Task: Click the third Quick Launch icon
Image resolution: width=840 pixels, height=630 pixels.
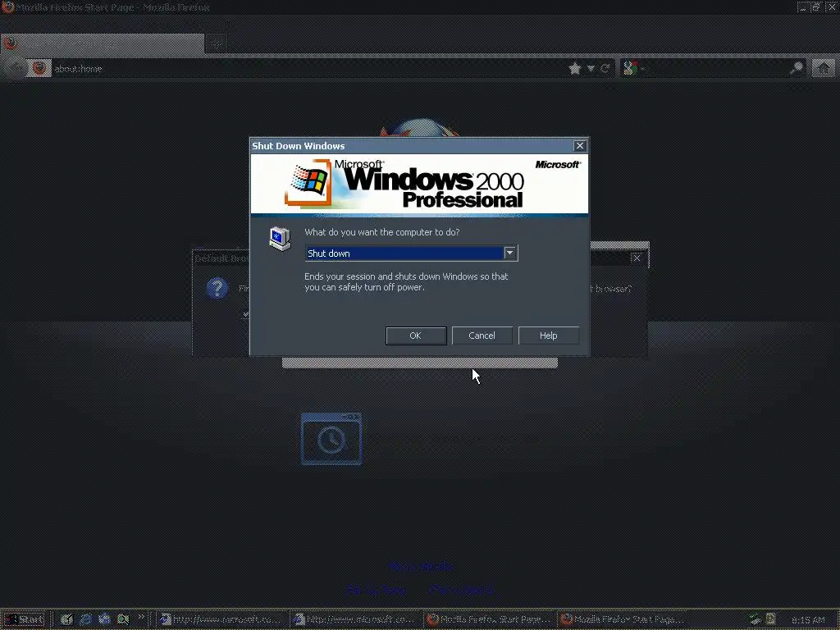Action: click(104, 620)
